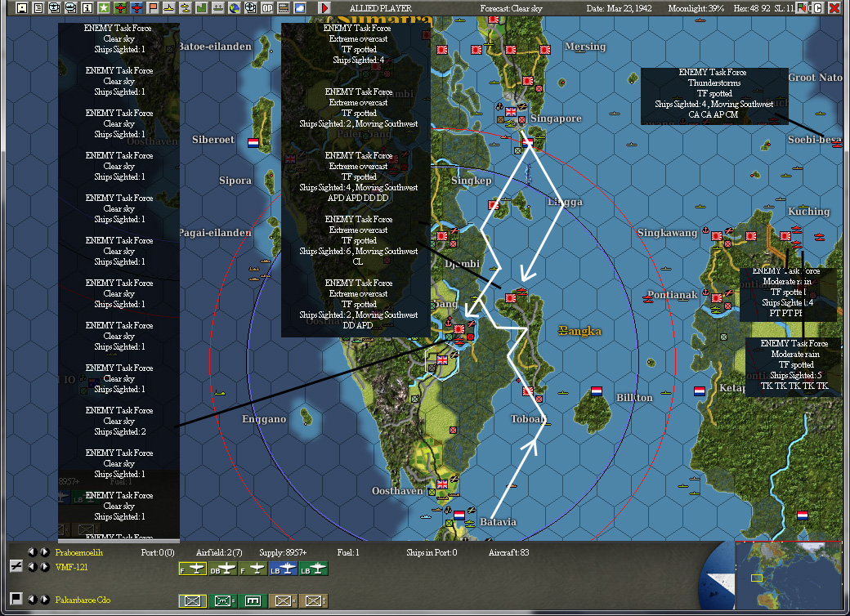Click 'Forecast: Clear sky' in top bar
The width and height of the screenshot is (850, 616).
click(x=511, y=8)
